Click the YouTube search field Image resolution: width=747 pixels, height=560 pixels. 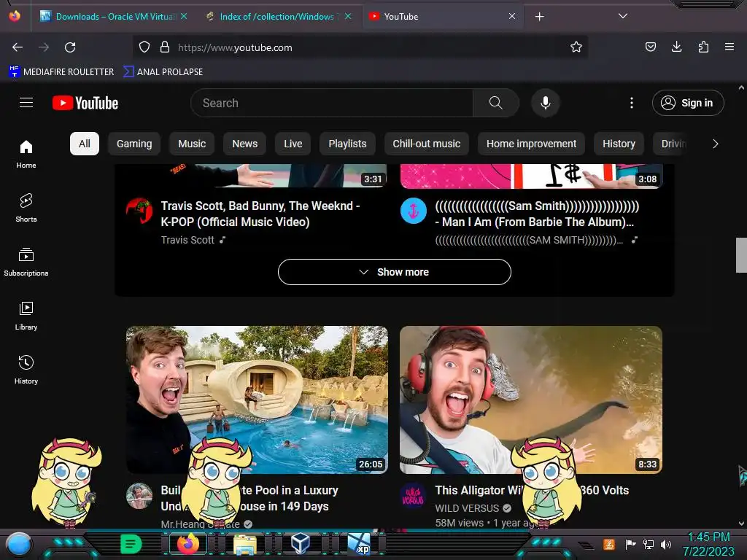332,103
